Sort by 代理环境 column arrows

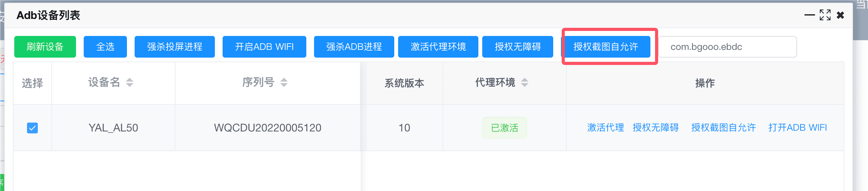[525, 82]
